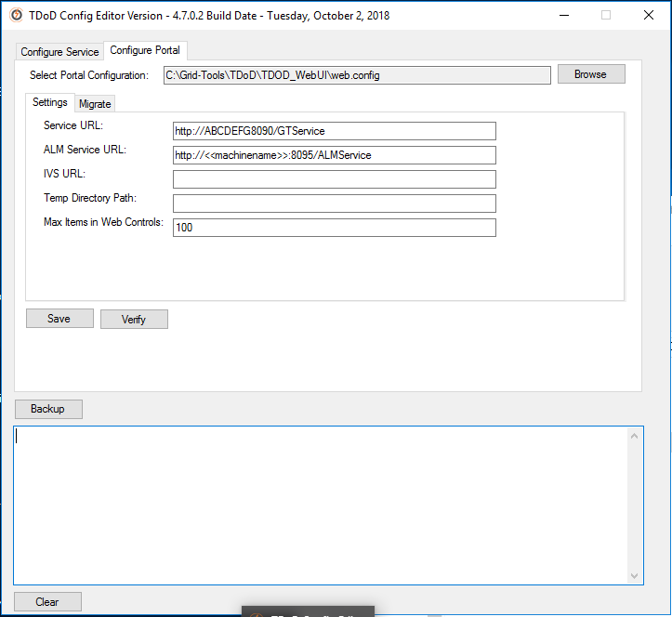The image size is (672, 617).
Task: Open the Settings sub-tab
Action: [50, 102]
